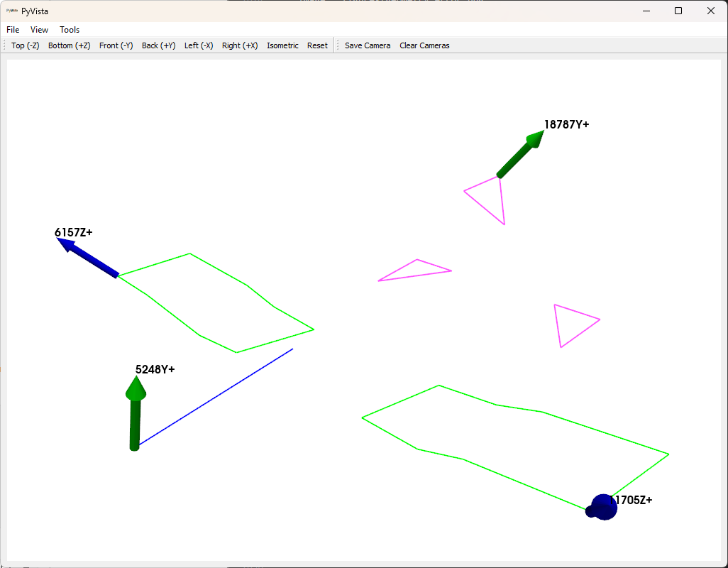Switch to the Right (+X) view

(239, 45)
